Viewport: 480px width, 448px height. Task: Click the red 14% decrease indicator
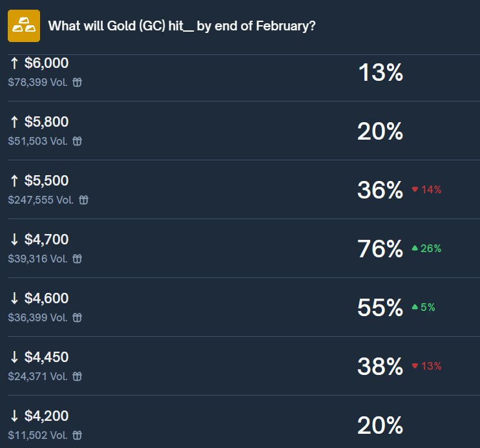pyautogui.click(x=426, y=190)
